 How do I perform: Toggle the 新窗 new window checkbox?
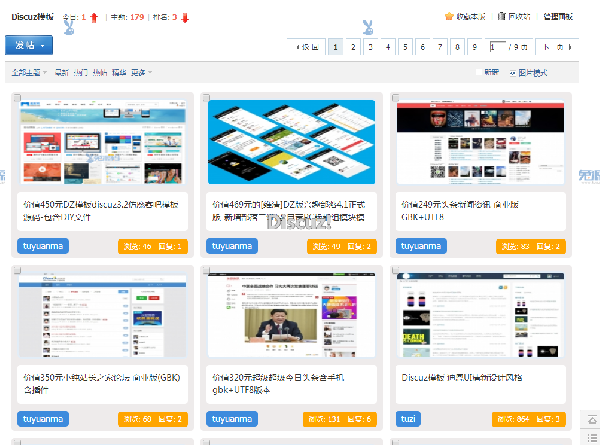[x=479, y=72]
